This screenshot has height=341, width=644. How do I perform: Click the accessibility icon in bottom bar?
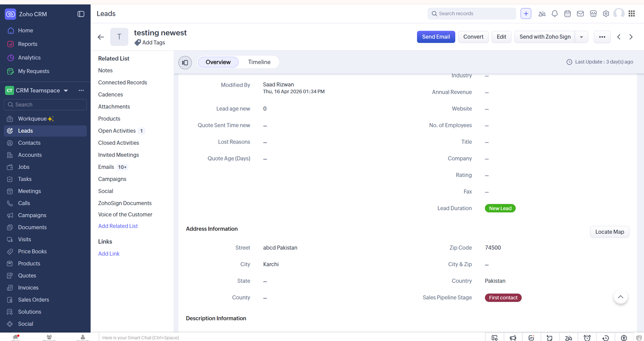pyautogui.click(x=624, y=338)
